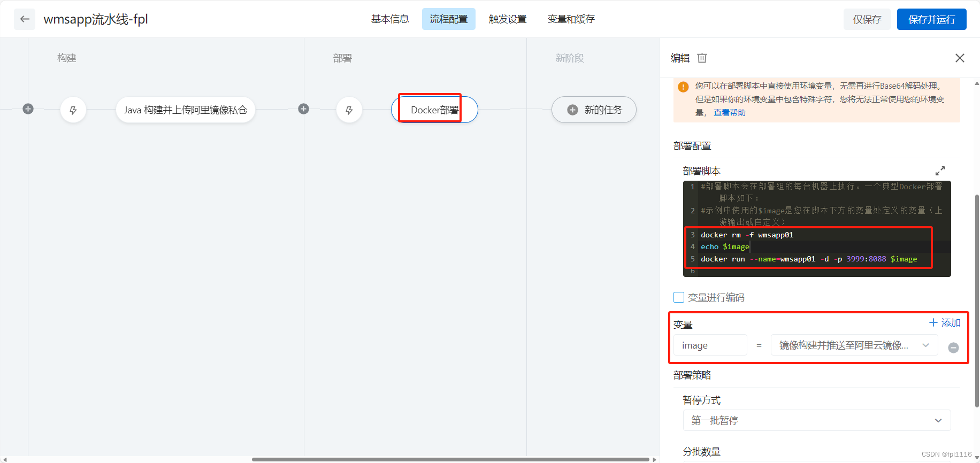The image size is (980, 463).
Task: Go to the 变量和缓存 tab
Action: 571,19
